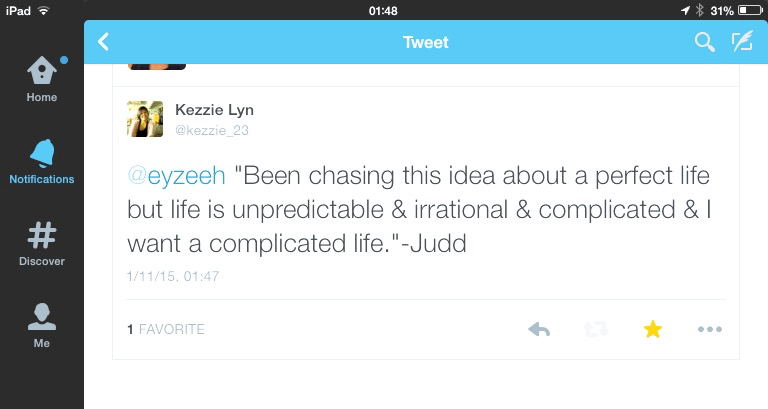This screenshot has width=768, height=409.
Task: Open the Me profile tab
Action: 42,326
